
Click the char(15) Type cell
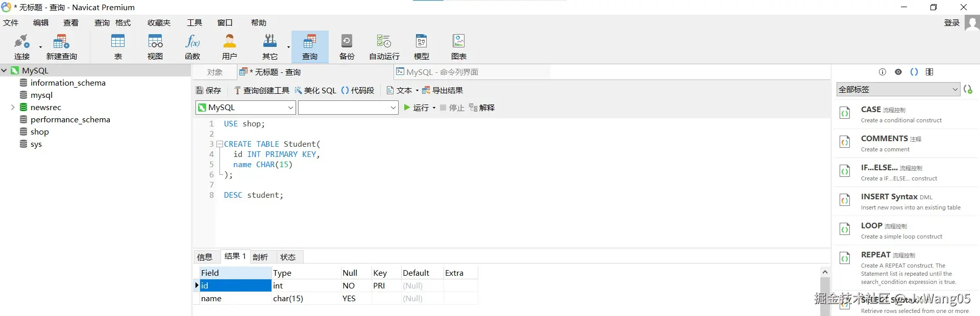pyautogui.click(x=306, y=299)
